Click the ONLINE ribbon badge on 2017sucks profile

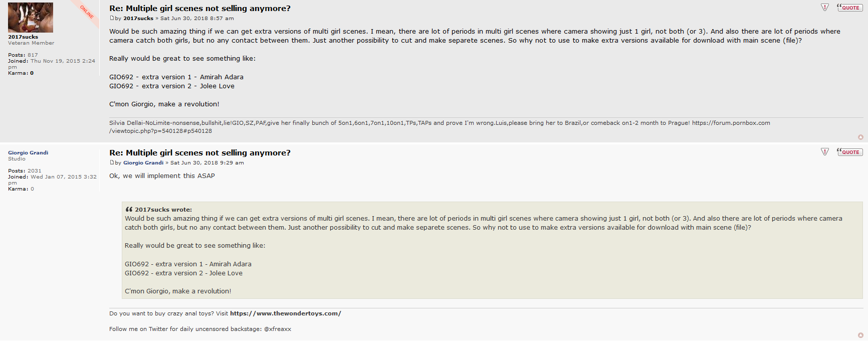pos(87,12)
